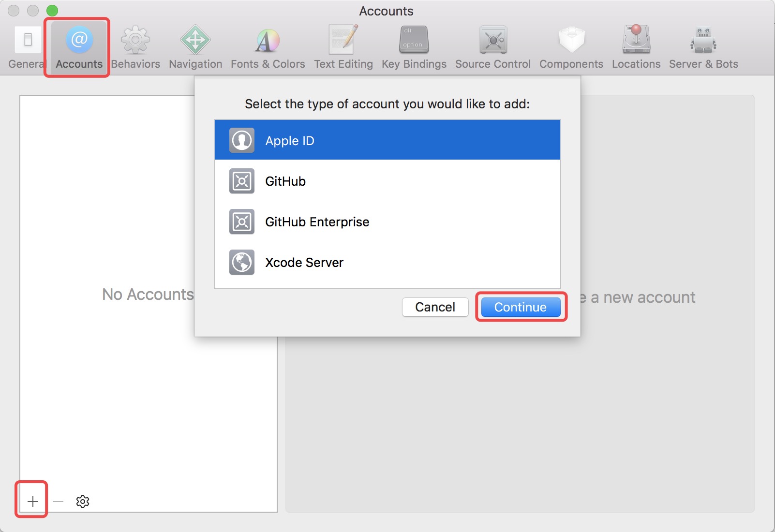Viewport: 775px width, 532px height.
Task: Switch to Source Control preferences
Action: (493, 47)
